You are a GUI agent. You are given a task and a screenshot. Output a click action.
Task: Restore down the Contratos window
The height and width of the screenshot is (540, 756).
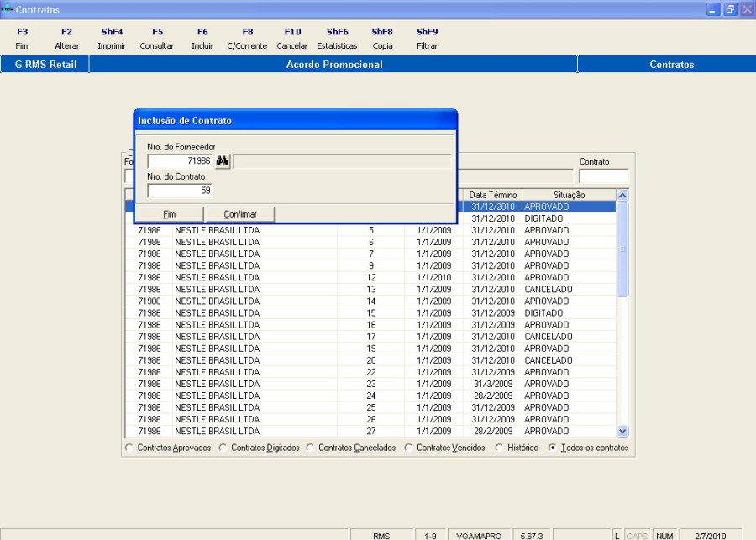(x=730, y=9)
